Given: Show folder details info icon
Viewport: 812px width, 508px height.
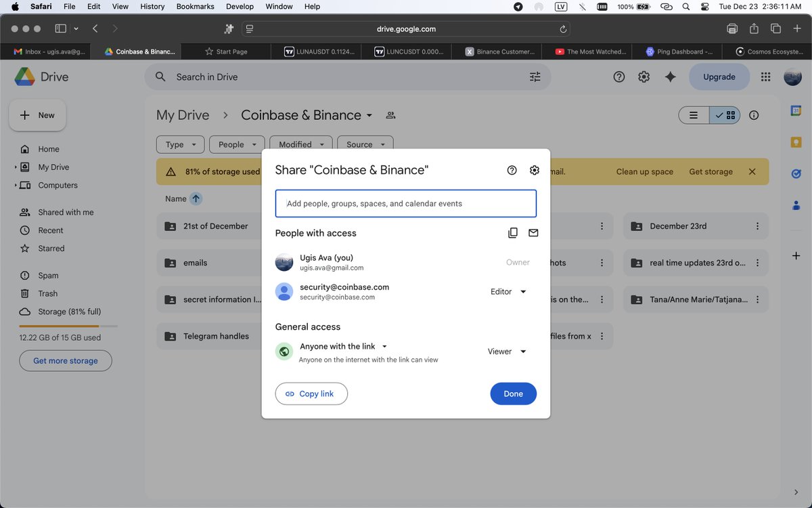Looking at the screenshot, I should click(x=754, y=115).
